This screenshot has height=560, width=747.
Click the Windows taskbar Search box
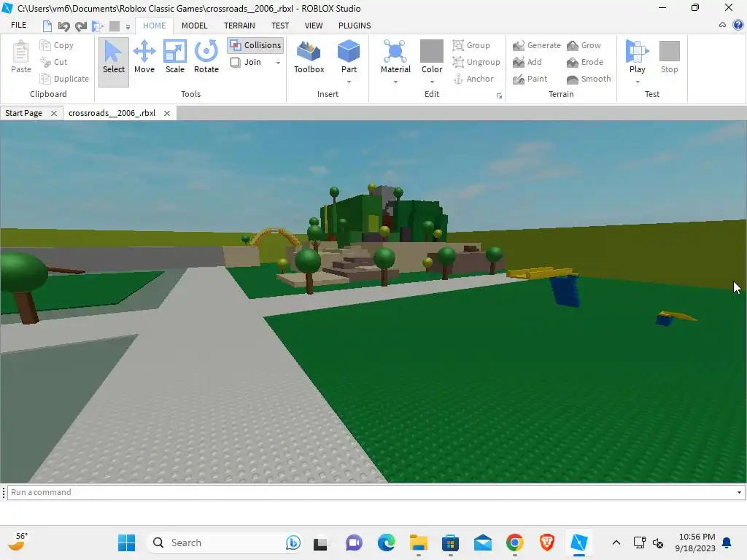coord(224,542)
